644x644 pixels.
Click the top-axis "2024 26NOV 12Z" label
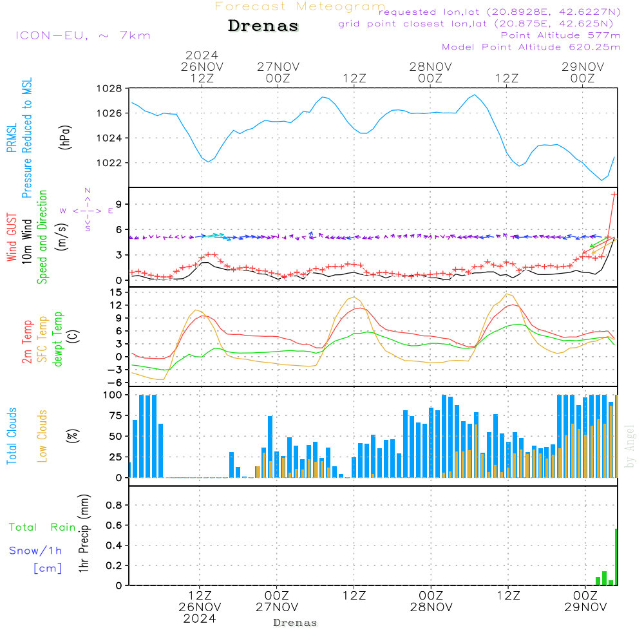(x=202, y=66)
